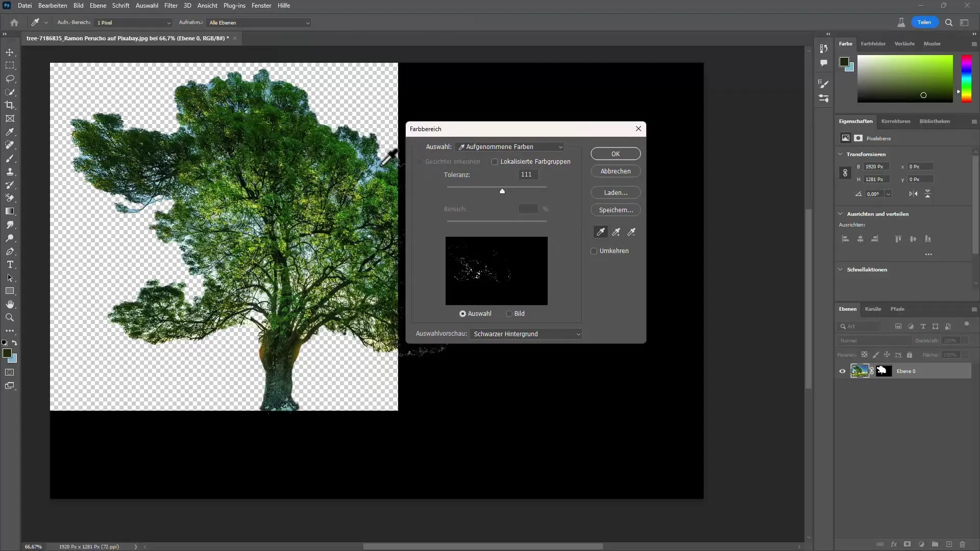Image resolution: width=980 pixels, height=551 pixels.
Task: Select the Bild radio button
Action: point(509,314)
